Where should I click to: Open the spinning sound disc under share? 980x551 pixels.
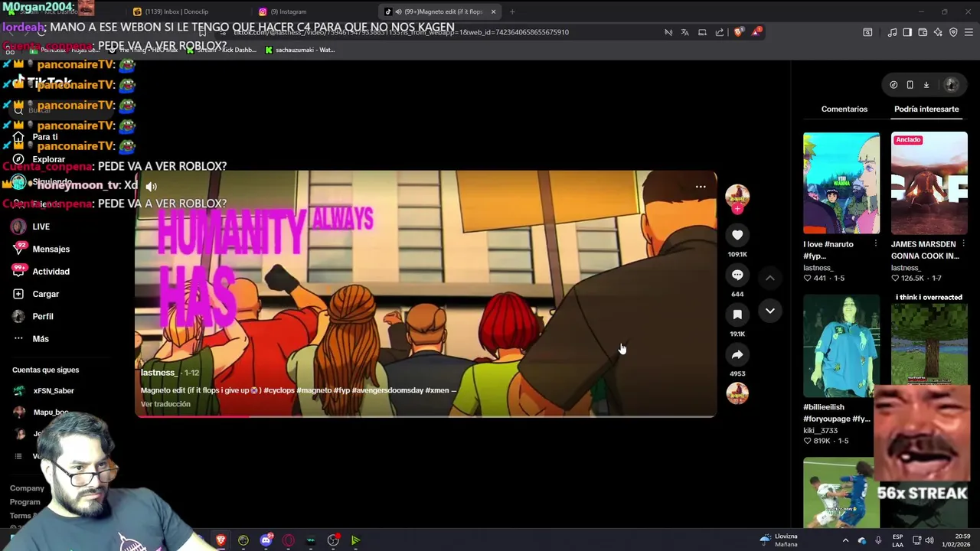click(x=737, y=393)
